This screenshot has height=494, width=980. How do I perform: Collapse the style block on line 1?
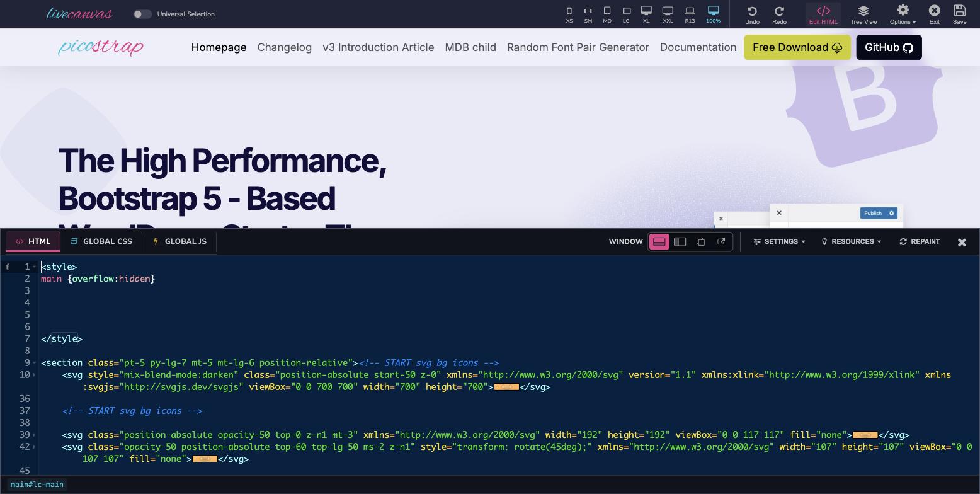(x=35, y=267)
